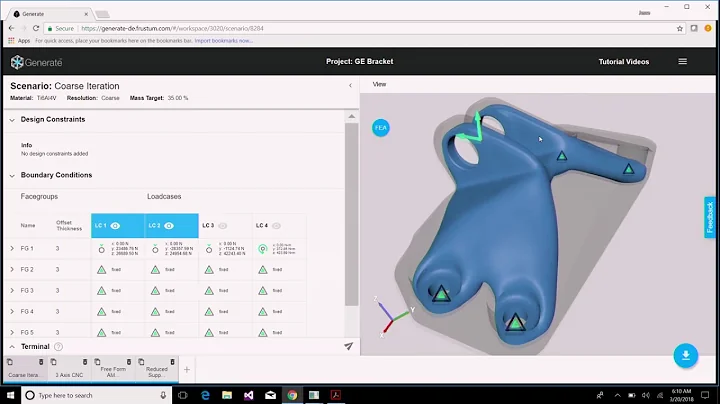Delete the Free Form AM scenario
This screenshot has width=720, height=404.
[129, 362]
